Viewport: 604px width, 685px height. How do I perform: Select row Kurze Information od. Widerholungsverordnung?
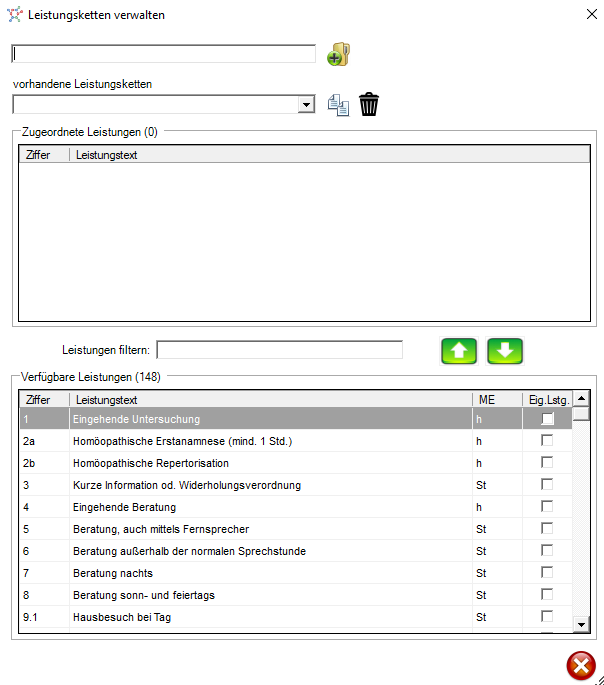296,485
